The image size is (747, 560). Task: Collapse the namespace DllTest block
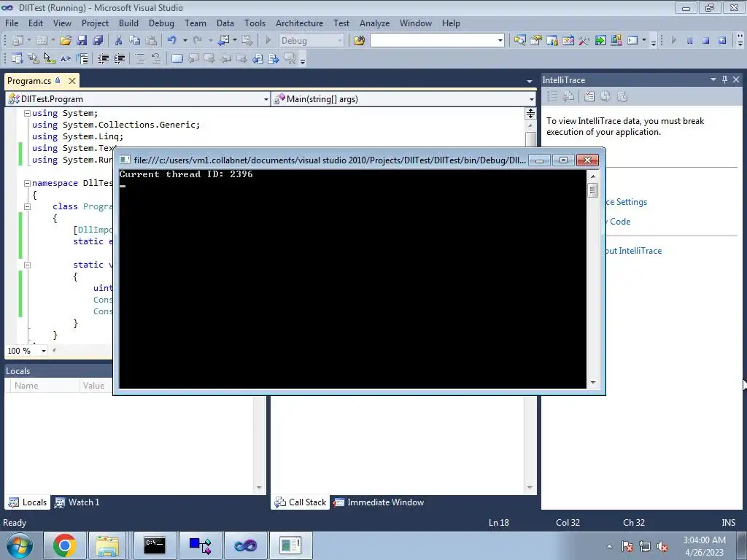pos(27,183)
